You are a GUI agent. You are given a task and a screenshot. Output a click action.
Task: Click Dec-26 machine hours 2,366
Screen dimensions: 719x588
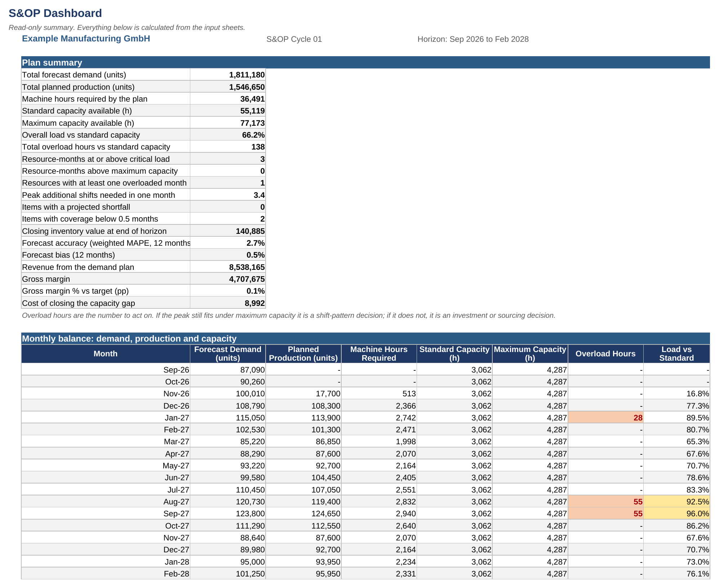[x=379, y=406]
